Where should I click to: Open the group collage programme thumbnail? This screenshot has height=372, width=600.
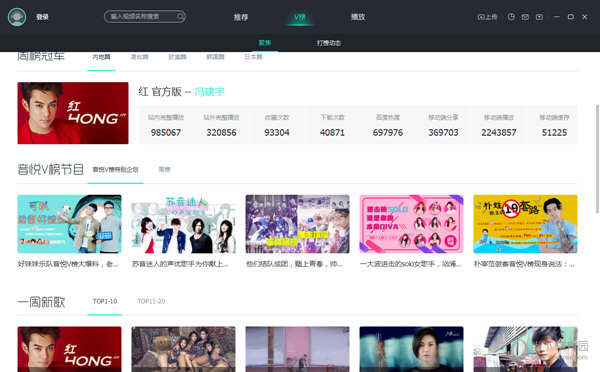(x=297, y=224)
